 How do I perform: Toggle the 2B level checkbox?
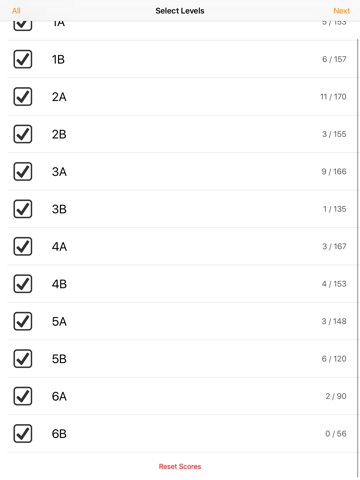tap(23, 134)
